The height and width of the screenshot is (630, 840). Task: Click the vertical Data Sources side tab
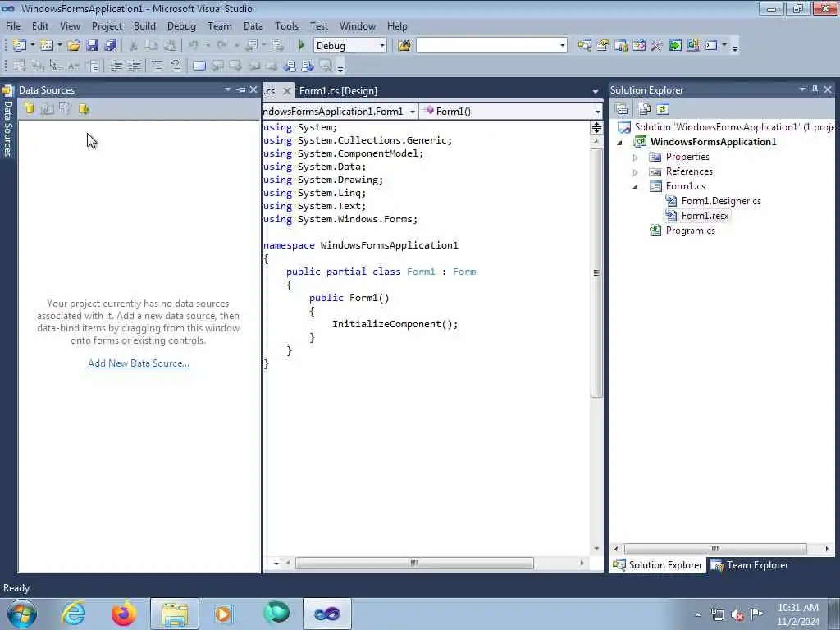pos(7,121)
